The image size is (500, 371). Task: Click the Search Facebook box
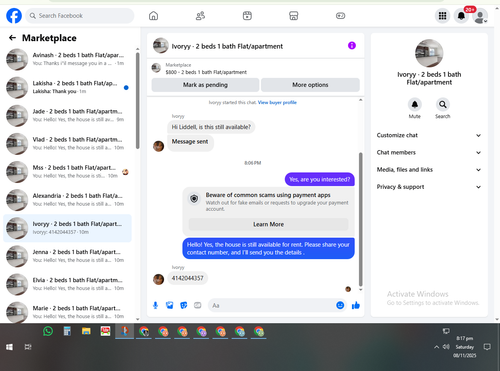coord(80,16)
